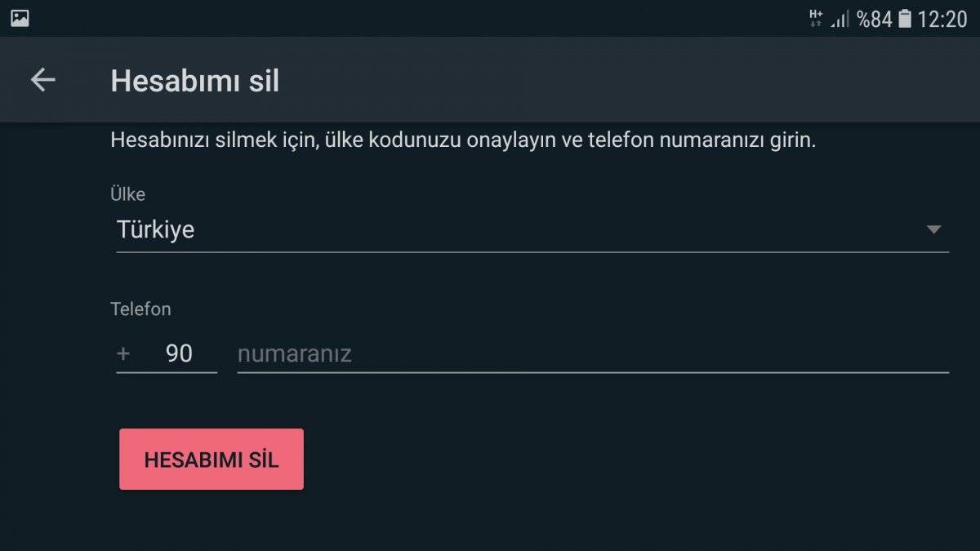Tap the dropdown arrow next to Türkiye
Screen dimensions: 980x551
pyautogui.click(x=935, y=230)
